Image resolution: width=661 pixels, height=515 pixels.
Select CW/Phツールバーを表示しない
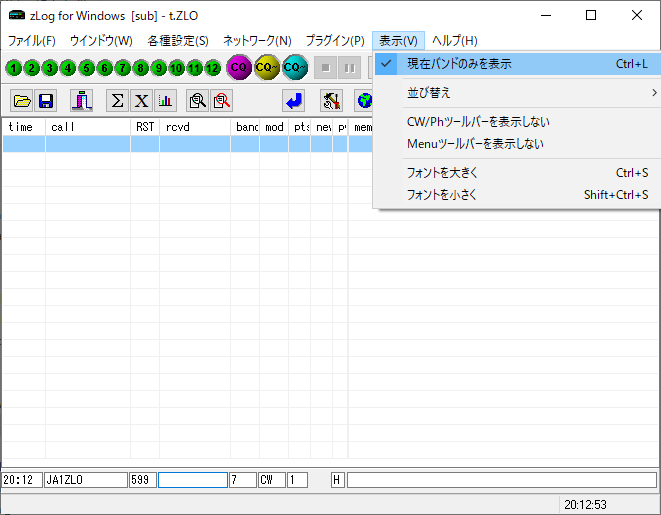click(518, 122)
